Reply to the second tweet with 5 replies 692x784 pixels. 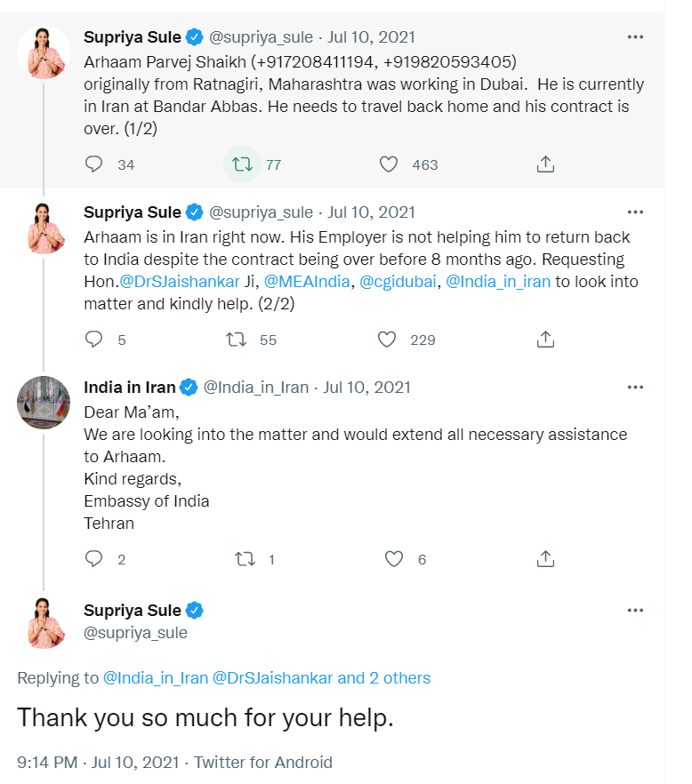94,340
